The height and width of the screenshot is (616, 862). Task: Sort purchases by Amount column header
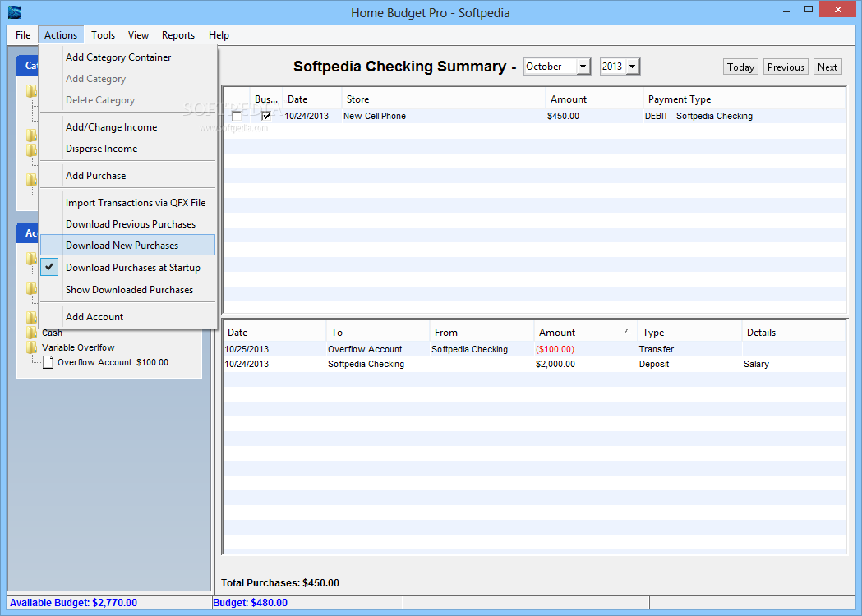click(x=594, y=99)
